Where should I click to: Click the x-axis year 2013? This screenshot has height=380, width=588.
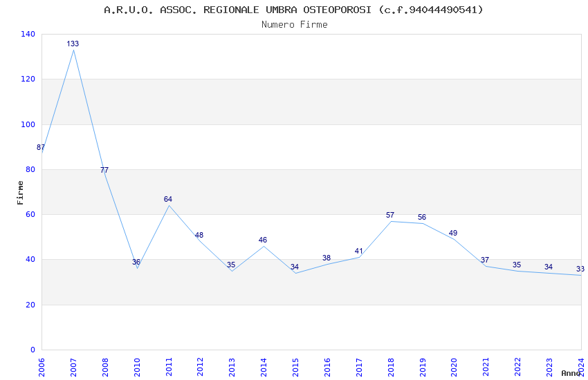232,367
